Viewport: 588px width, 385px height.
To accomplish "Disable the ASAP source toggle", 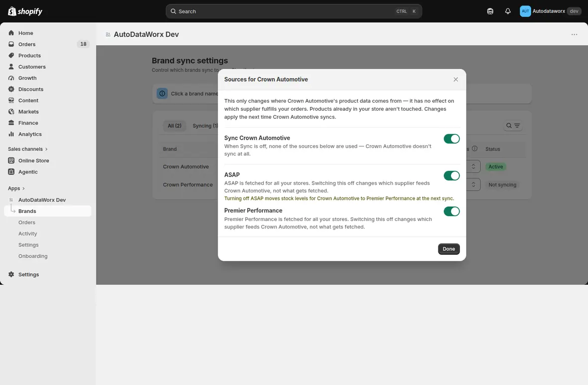I will [x=451, y=176].
